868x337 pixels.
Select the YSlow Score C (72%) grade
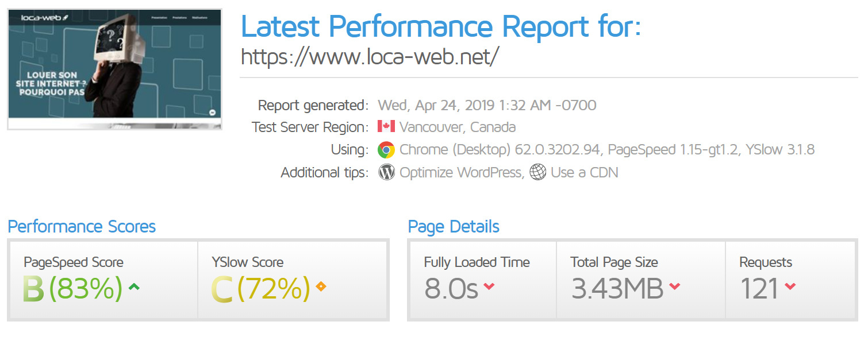pos(261,289)
